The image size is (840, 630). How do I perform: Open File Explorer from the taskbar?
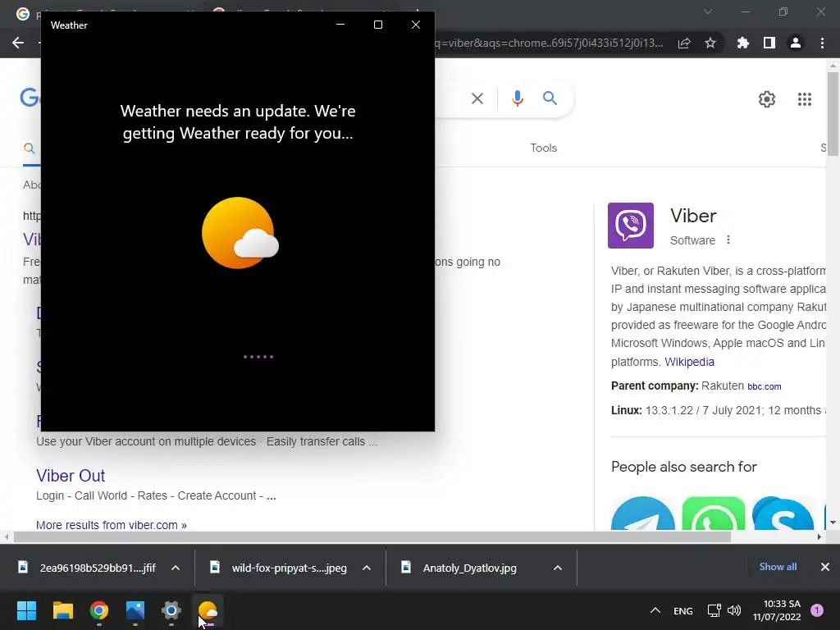click(62, 610)
